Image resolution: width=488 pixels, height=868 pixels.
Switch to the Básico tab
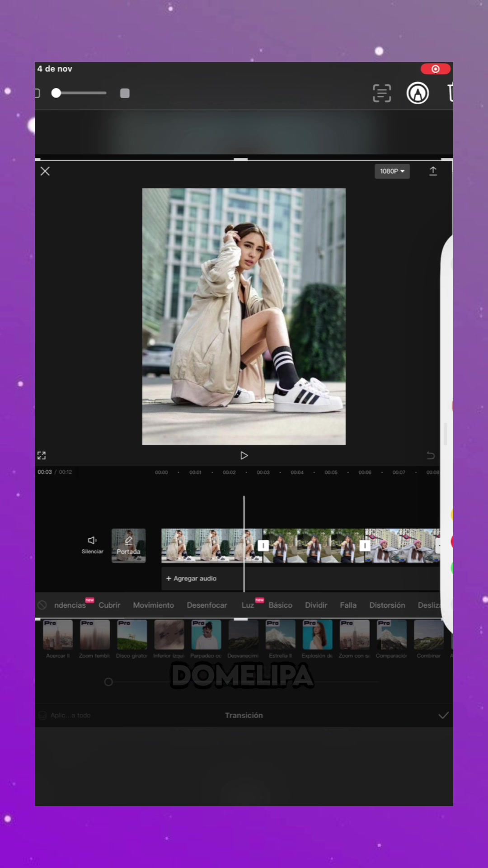281,605
